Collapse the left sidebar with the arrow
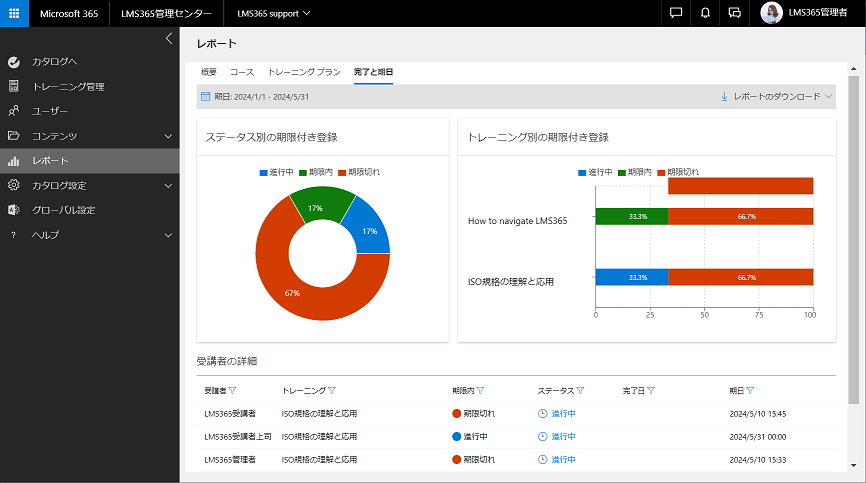The width and height of the screenshot is (866, 483). [169, 39]
